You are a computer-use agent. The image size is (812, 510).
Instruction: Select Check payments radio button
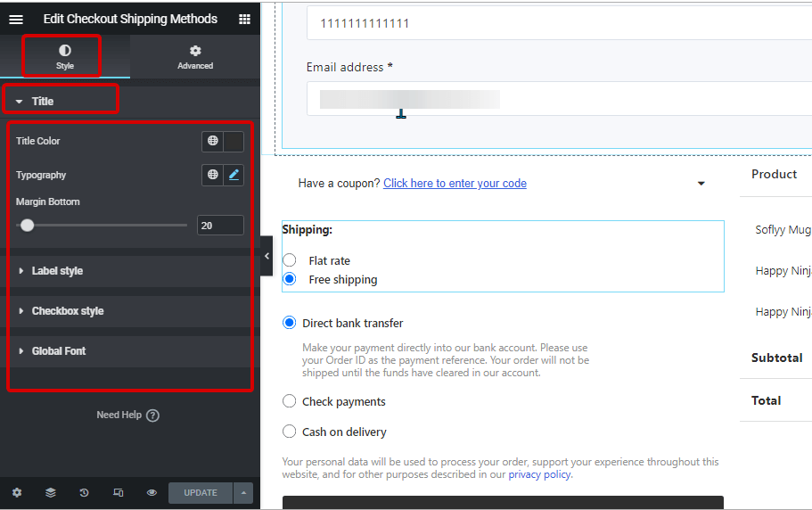point(289,401)
